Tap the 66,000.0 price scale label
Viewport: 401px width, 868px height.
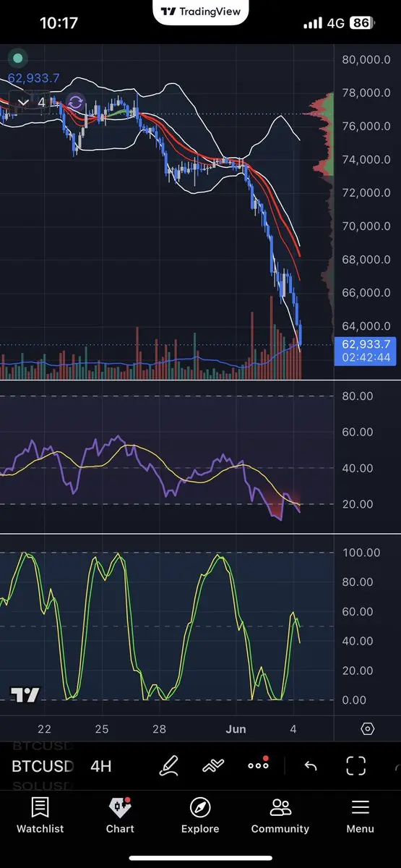pyautogui.click(x=366, y=293)
